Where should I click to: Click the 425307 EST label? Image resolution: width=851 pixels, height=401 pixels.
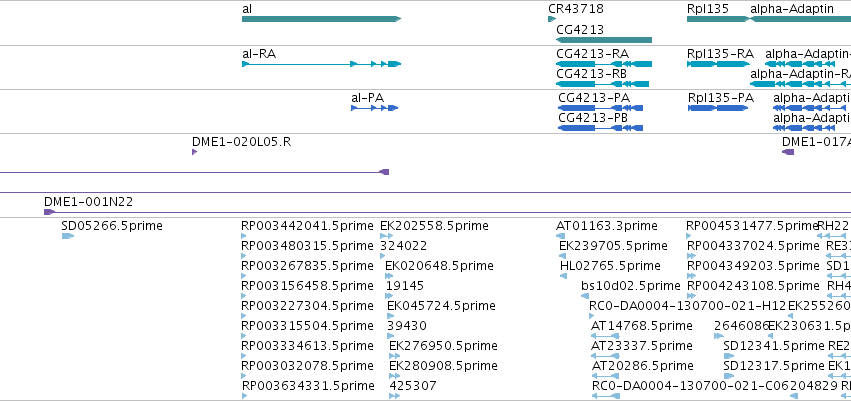[413, 386]
